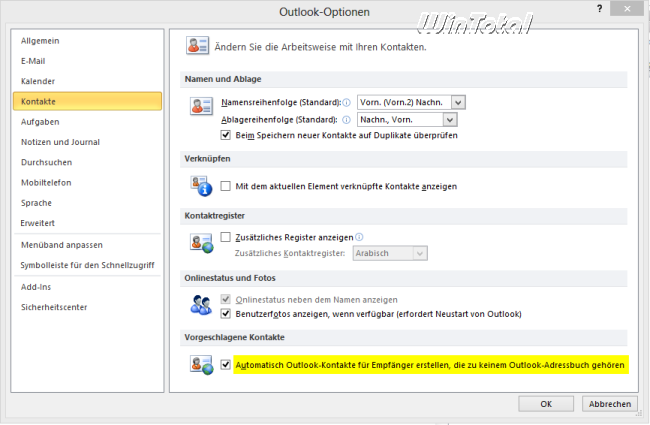Viewport: 650px width, 425px height.
Task: Close the Outlook-Optionen dialog
Action: (627, 9)
